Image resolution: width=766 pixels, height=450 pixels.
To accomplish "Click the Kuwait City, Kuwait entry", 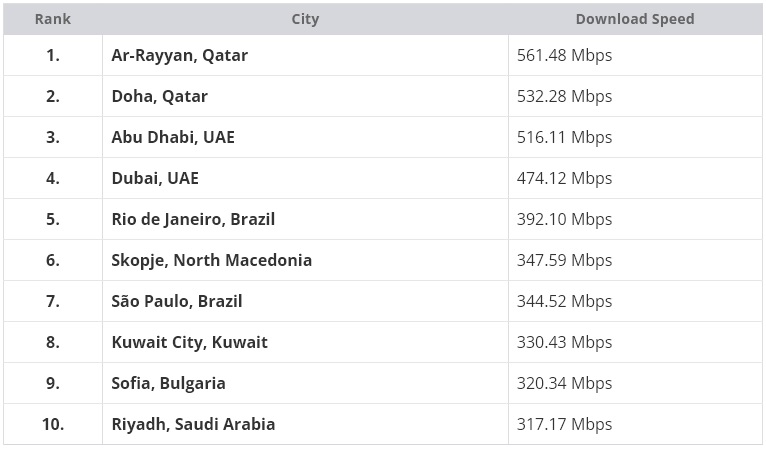I will [x=190, y=343].
